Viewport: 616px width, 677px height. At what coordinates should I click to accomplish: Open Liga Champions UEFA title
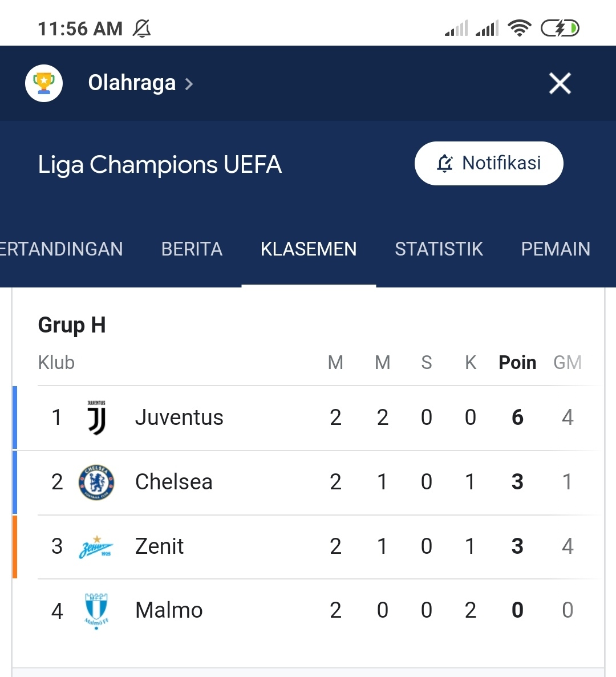[160, 165]
